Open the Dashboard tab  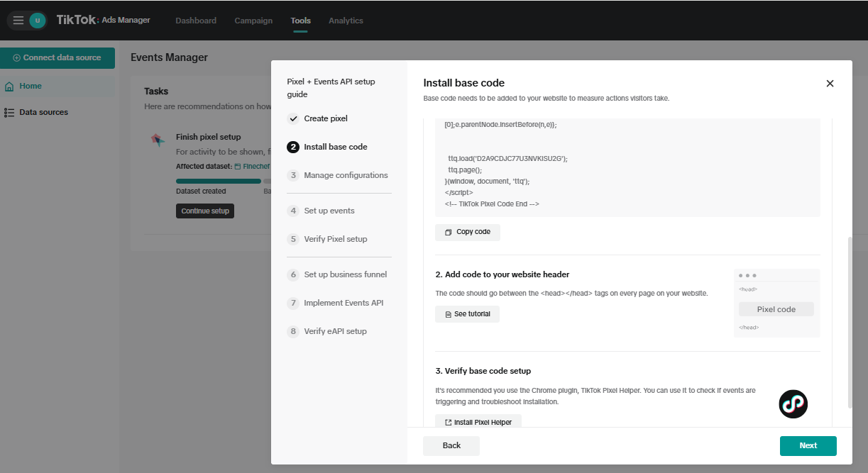tap(196, 21)
